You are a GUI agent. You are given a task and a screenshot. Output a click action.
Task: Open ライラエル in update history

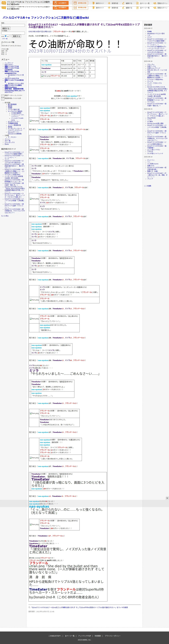151,102
